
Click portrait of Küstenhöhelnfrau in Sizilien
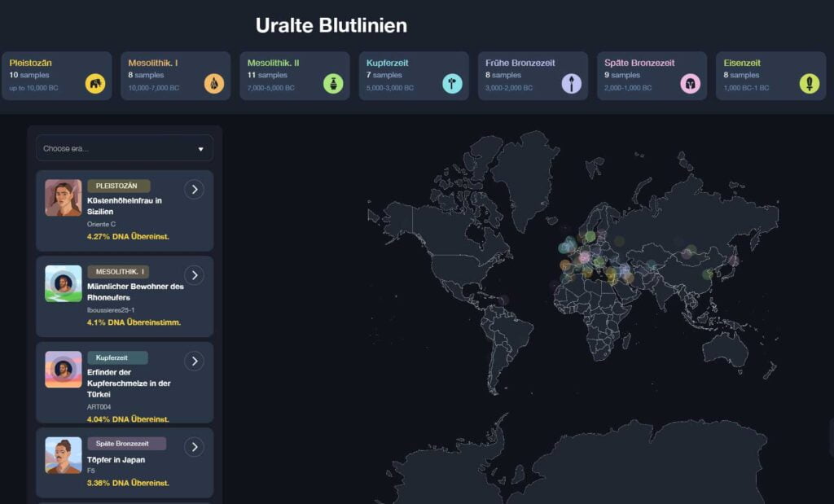click(64, 198)
